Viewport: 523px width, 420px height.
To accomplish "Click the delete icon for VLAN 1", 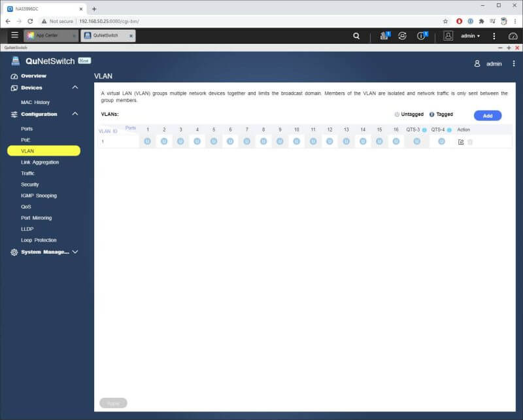I will (x=470, y=142).
